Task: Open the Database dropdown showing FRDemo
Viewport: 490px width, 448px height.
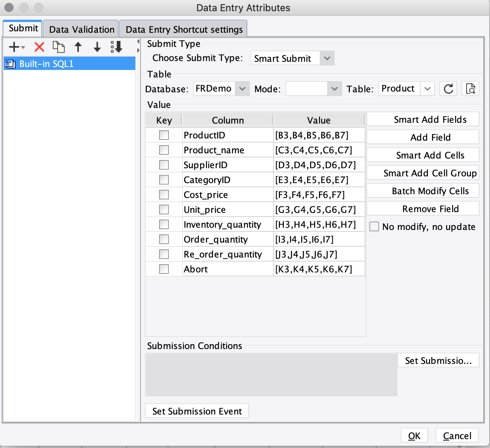Action: coord(242,89)
